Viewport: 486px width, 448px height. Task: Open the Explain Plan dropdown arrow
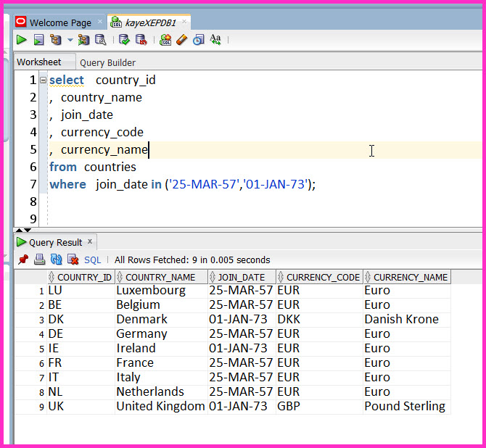[70, 40]
